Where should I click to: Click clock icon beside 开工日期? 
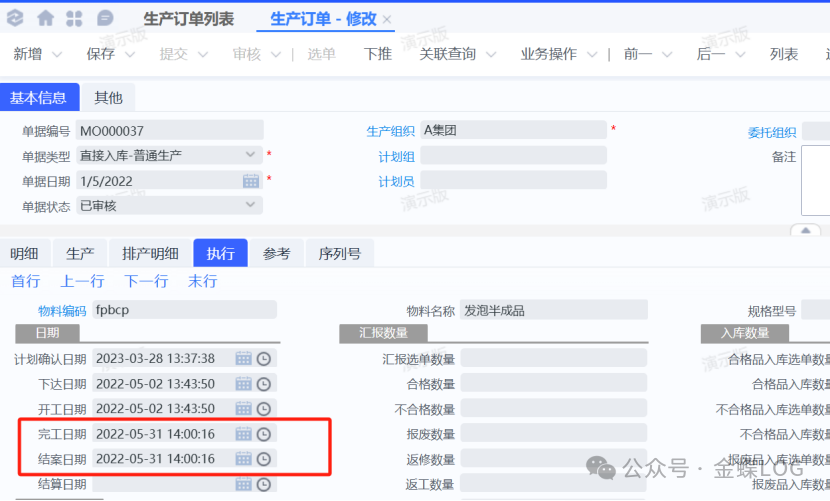(264, 408)
